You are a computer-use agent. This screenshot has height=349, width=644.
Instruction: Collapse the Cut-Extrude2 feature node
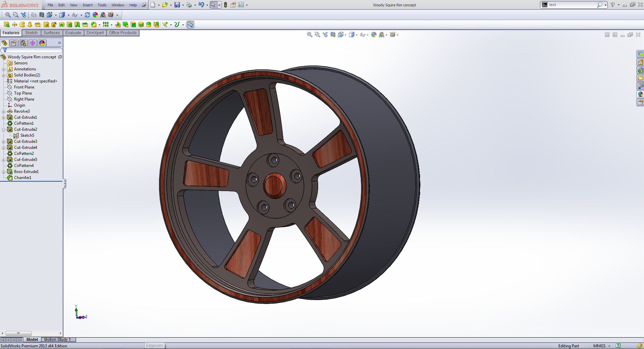4,129
